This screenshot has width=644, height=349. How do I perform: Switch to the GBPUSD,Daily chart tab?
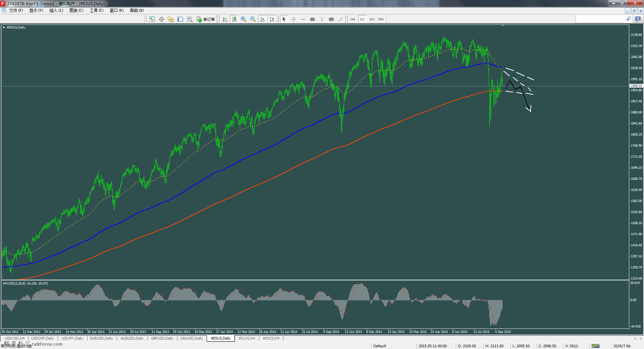tap(162, 338)
